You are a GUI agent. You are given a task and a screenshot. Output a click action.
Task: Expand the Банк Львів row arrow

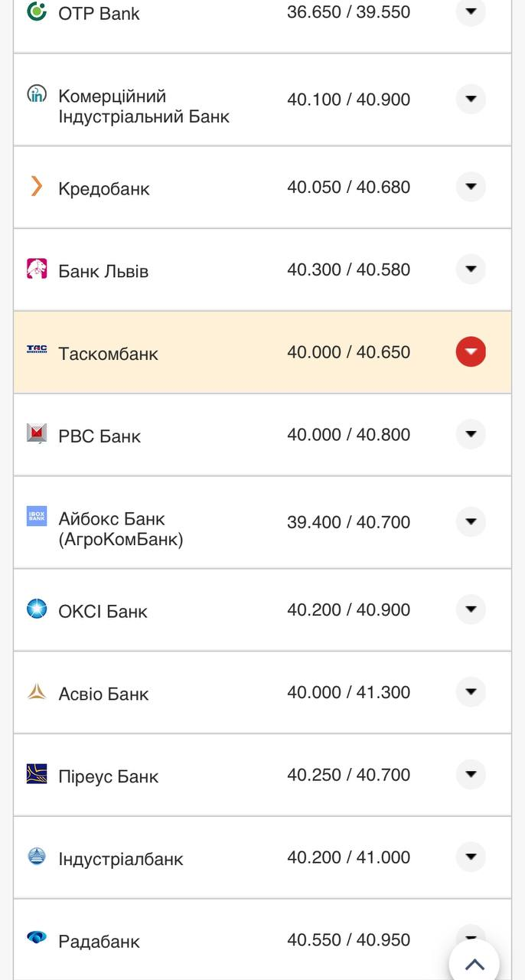[471, 269]
